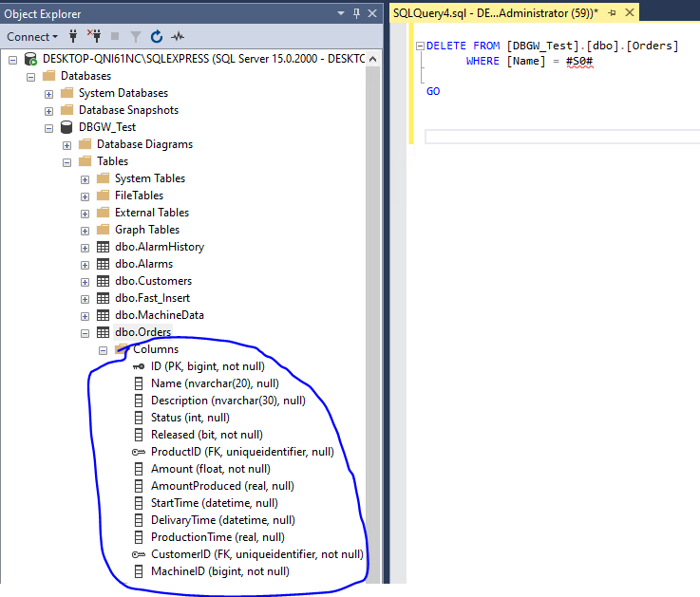Viewport: 700px width, 597px height.
Task: Collapse the Databases folder
Action: click(x=30, y=77)
